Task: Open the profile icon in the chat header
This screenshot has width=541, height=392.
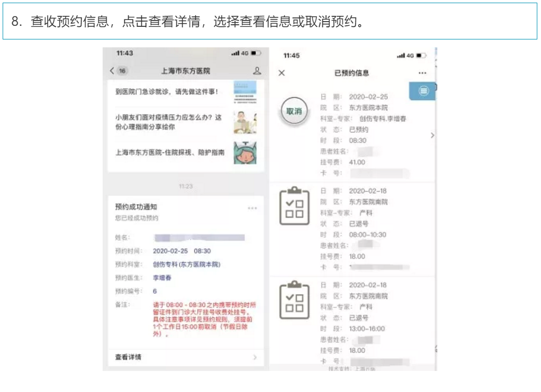Action: point(257,71)
